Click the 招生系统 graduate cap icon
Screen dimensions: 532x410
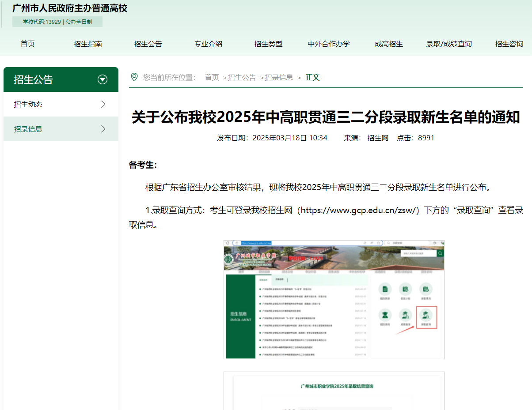tap(385, 314)
